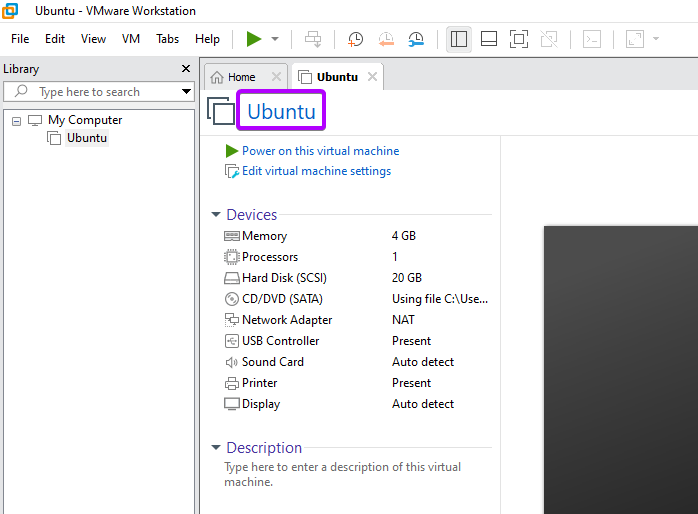Click the CD/DVD disc icon
Screen dimensions: 698x514
point(231,299)
